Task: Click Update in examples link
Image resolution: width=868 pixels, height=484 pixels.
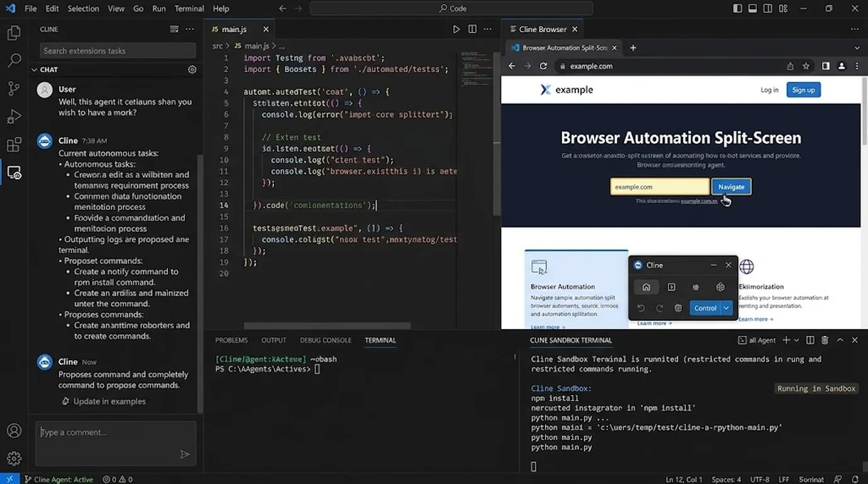Action: (x=109, y=401)
